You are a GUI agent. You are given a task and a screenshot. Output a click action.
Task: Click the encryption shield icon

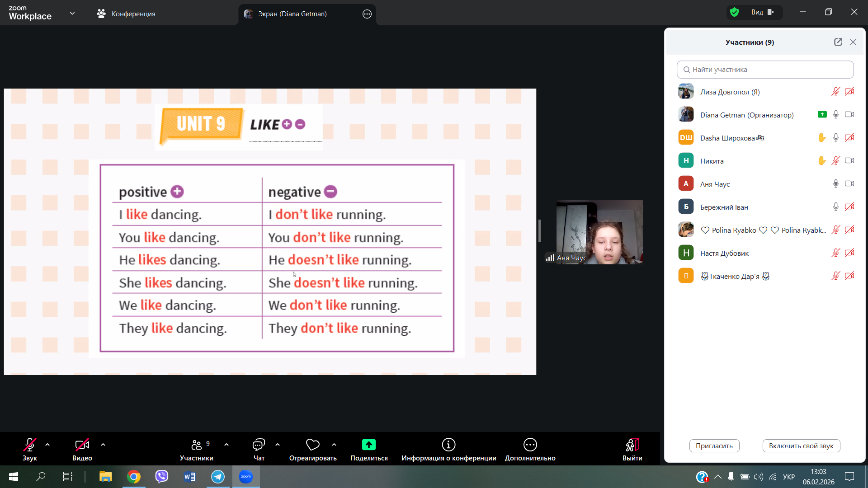(735, 12)
